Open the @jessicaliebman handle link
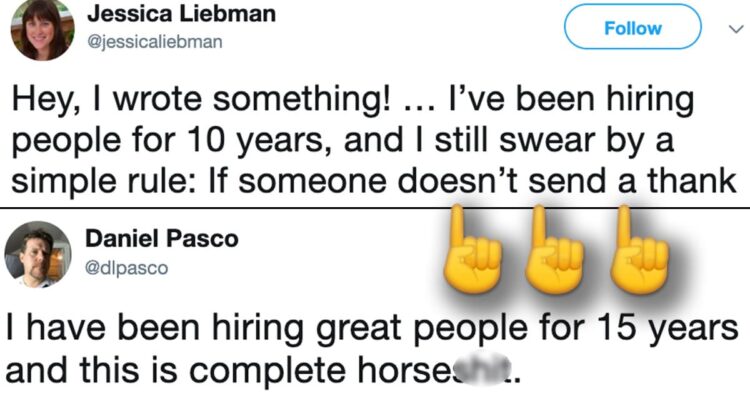This screenshot has width=750, height=393. coord(154,42)
